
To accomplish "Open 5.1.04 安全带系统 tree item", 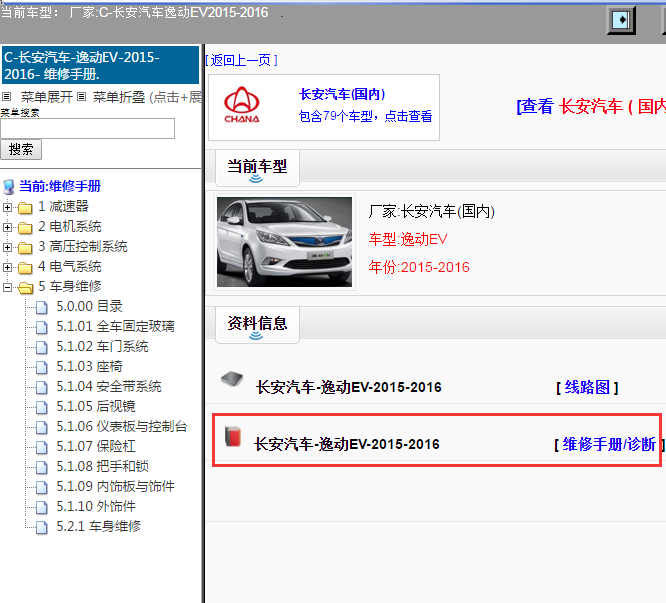I will pyautogui.click(x=109, y=386).
